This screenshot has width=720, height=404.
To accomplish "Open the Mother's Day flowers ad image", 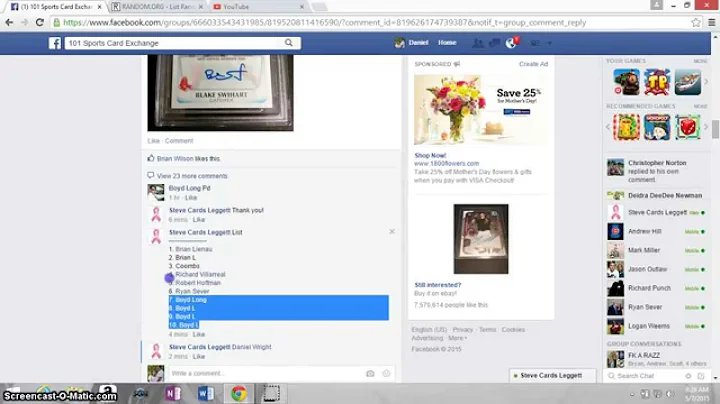I will (480, 110).
